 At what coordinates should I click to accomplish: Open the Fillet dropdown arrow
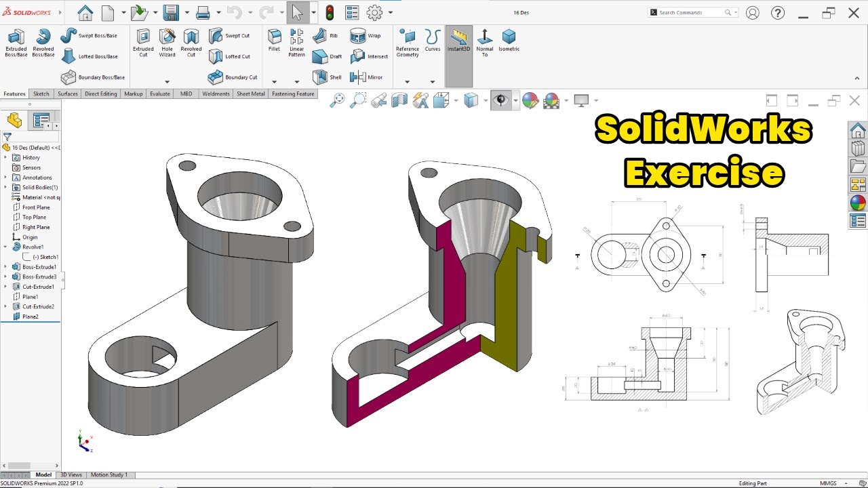click(x=274, y=81)
